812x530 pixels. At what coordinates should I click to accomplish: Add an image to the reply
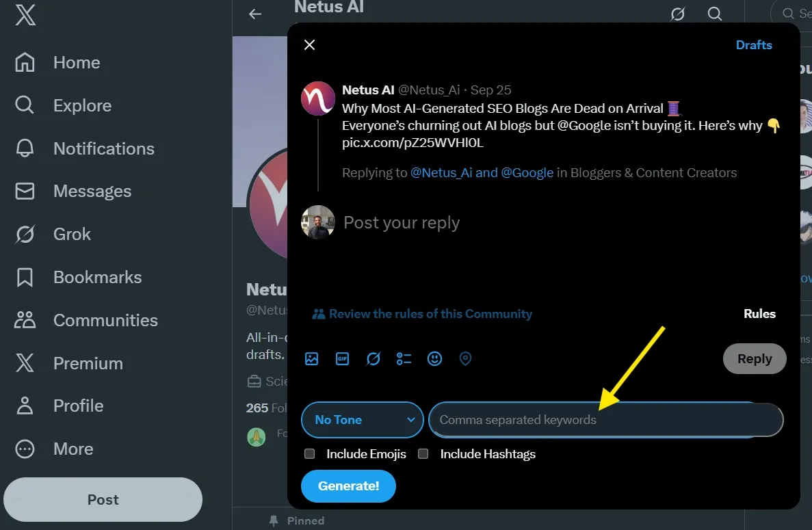click(311, 358)
